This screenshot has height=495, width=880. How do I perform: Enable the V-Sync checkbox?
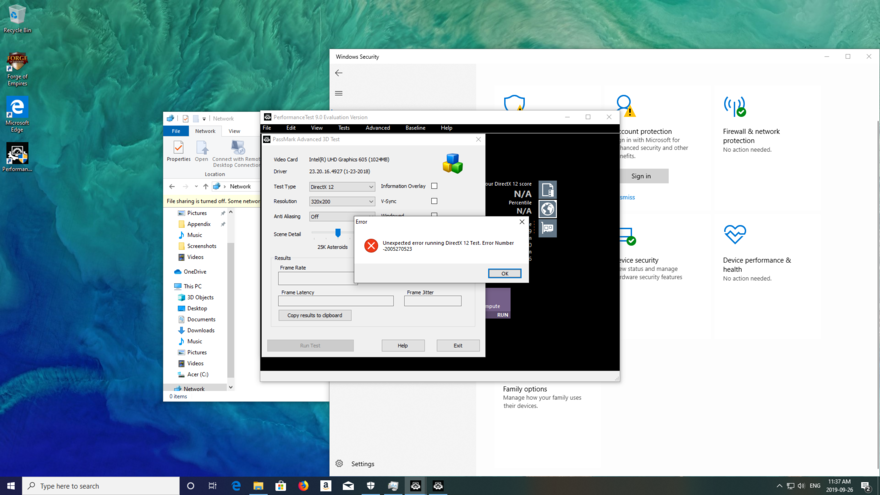pos(434,201)
